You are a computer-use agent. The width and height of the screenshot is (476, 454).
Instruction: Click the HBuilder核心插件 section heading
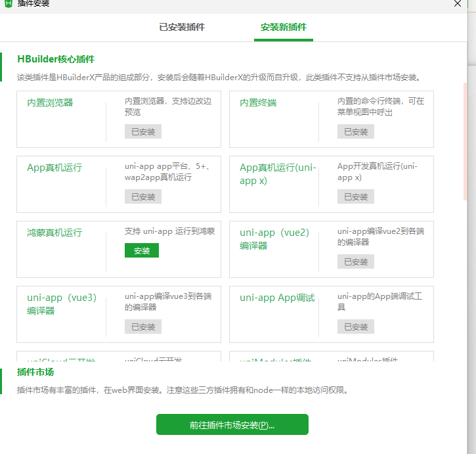click(56, 59)
